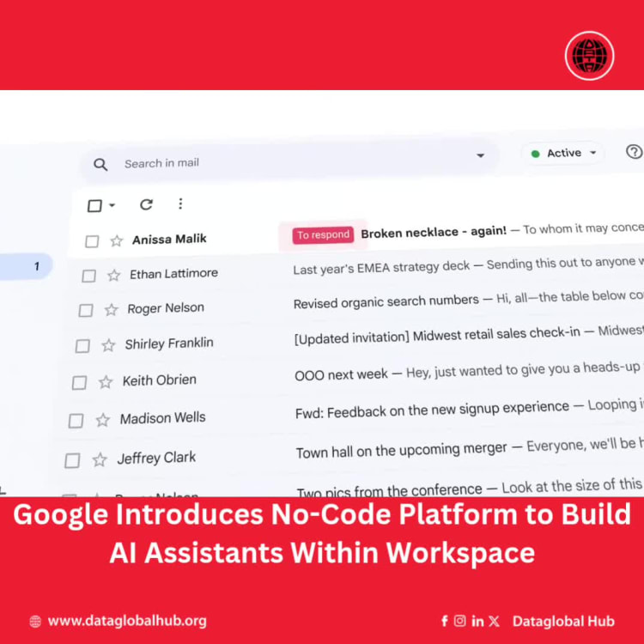Click the Dataglobal Hub globe logo
This screenshot has width=644, height=644.
pos(589,56)
